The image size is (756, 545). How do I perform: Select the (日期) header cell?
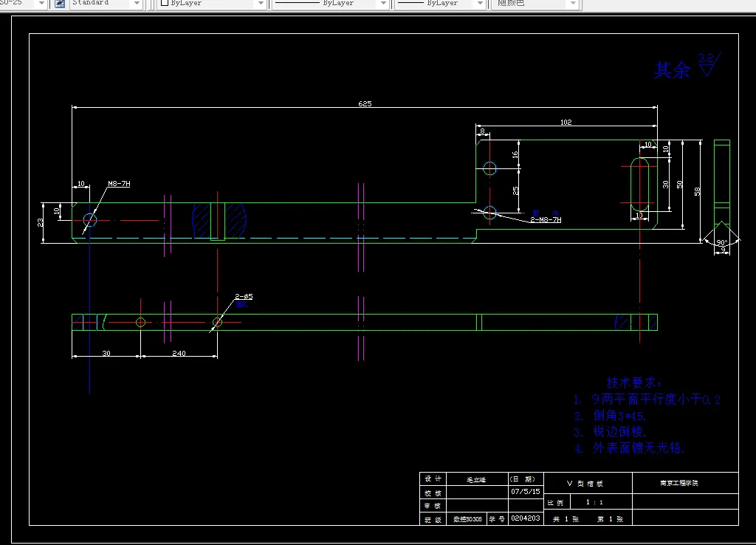(x=526, y=479)
